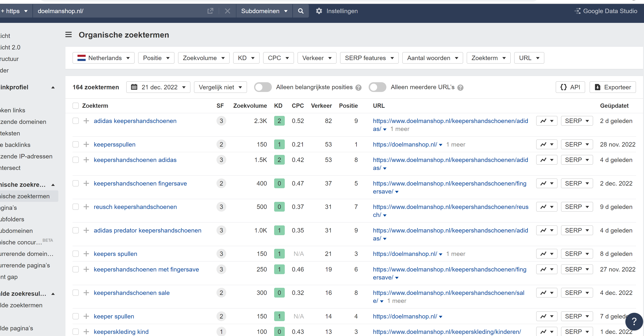Open the round help chat bubble
The image size is (644, 336).
pyautogui.click(x=634, y=321)
